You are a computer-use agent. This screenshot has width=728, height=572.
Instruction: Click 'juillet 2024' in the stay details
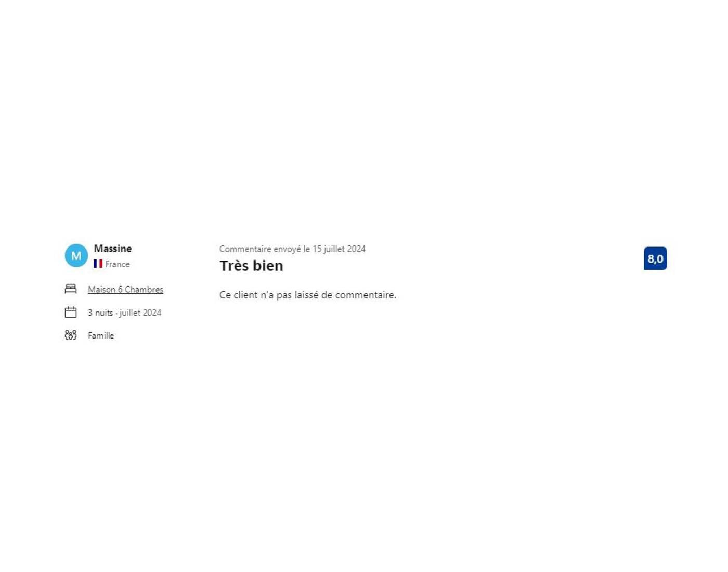[140, 313]
